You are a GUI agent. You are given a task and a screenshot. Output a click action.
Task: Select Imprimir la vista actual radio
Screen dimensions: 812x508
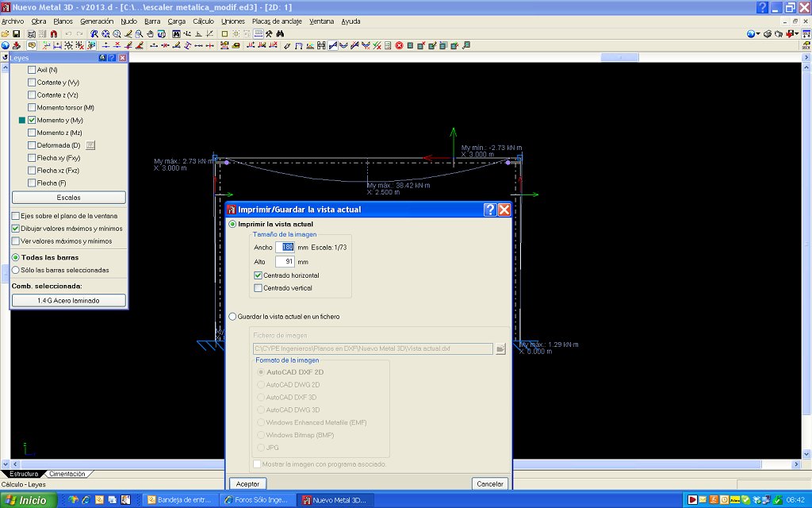click(232, 224)
